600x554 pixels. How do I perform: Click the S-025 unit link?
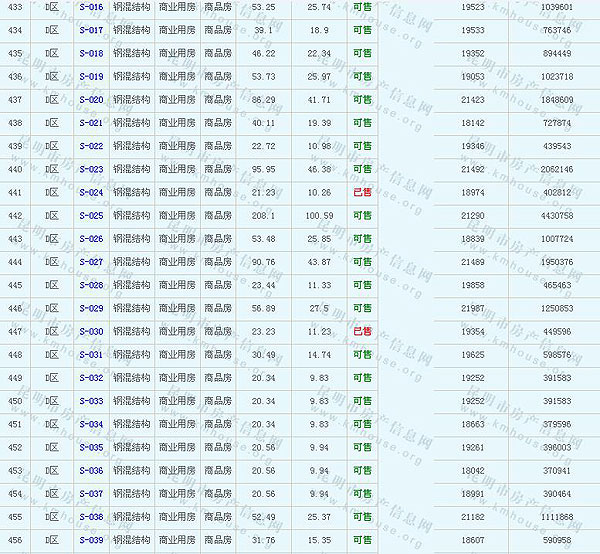pyautogui.click(x=90, y=216)
